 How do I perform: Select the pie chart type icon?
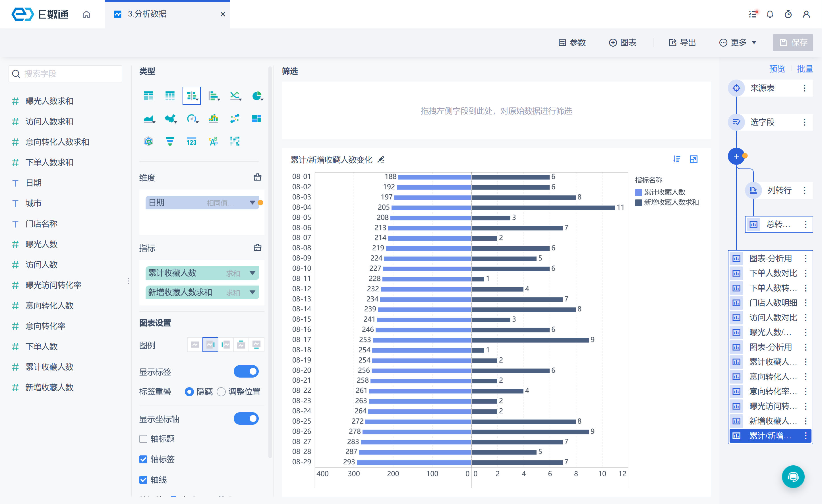click(257, 96)
